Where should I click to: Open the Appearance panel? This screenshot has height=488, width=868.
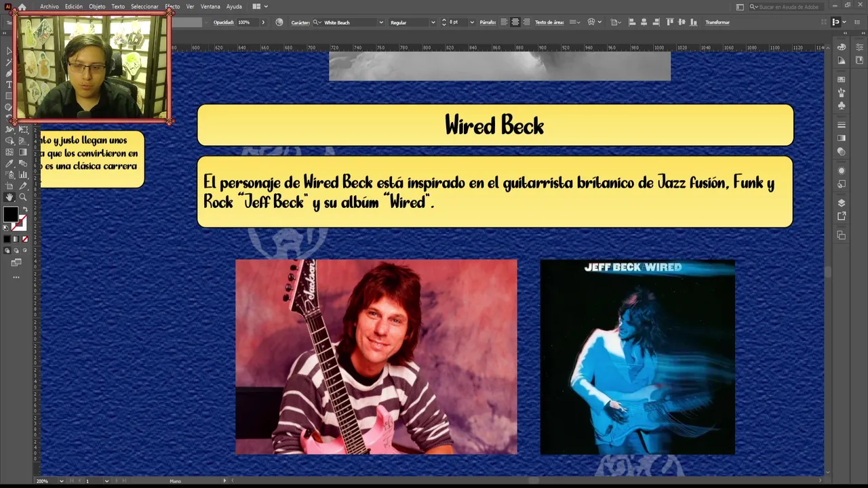click(842, 171)
